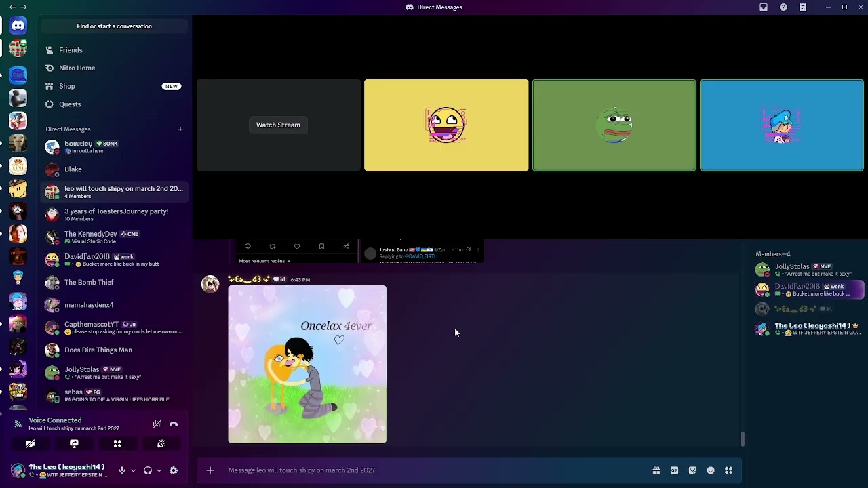Screen dimensions: 868x488
Task: Select the blue Leo avatar video tile
Action: coord(782,125)
